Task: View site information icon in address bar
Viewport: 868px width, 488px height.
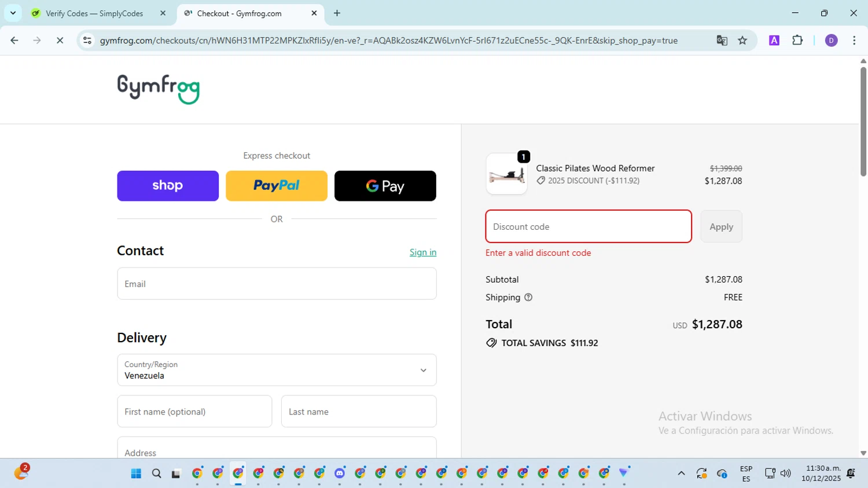Action: [87, 41]
